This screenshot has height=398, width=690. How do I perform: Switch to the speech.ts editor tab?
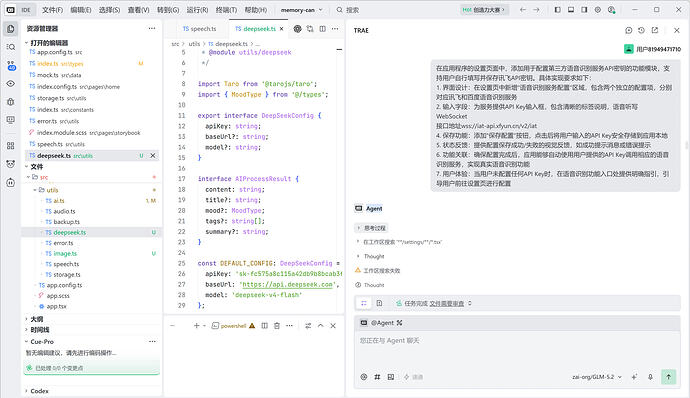(199, 29)
